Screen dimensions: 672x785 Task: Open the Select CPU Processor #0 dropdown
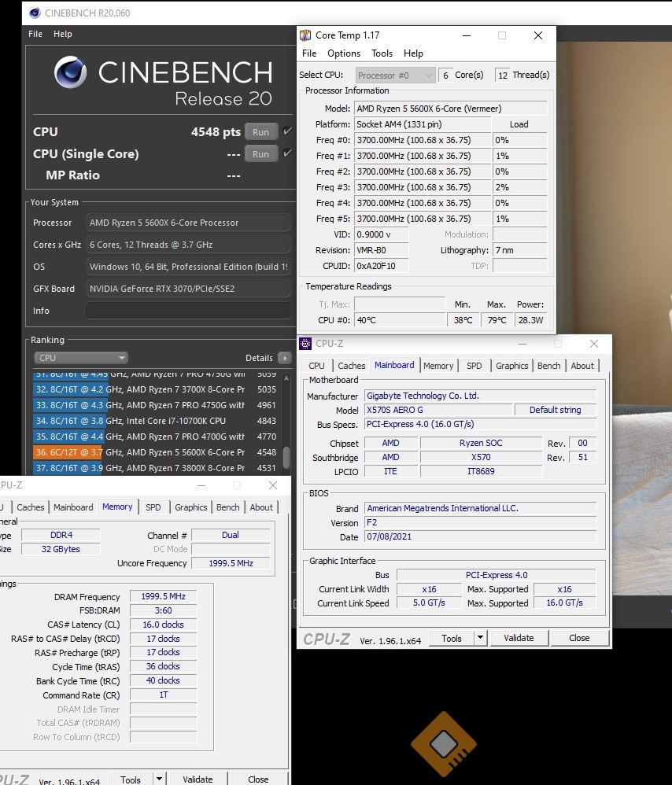[395, 75]
